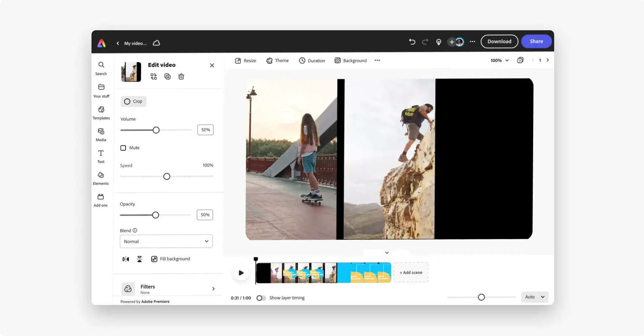The width and height of the screenshot is (644, 336).
Task: Click the Volume slider handle
Action: (156, 130)
